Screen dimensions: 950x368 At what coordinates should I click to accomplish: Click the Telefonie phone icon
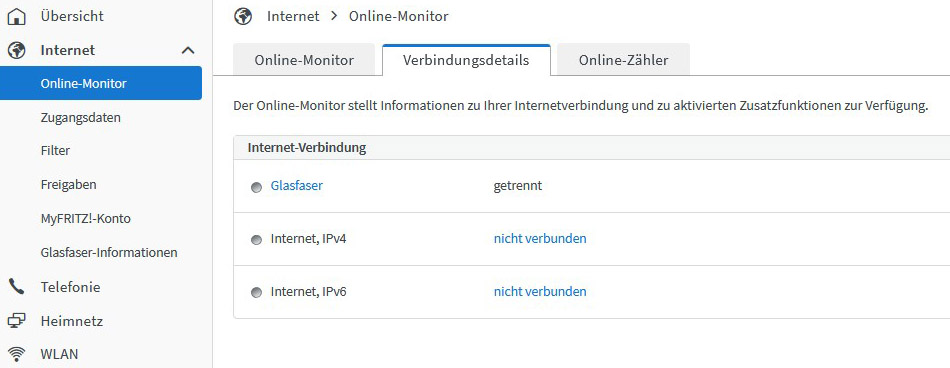[x=17, y=287]
